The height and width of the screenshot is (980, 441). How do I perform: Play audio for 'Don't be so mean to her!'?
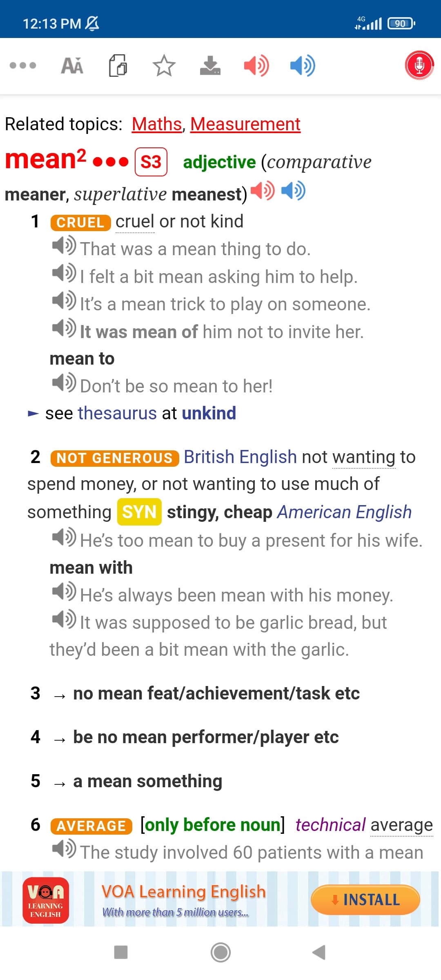pos(64,383)
